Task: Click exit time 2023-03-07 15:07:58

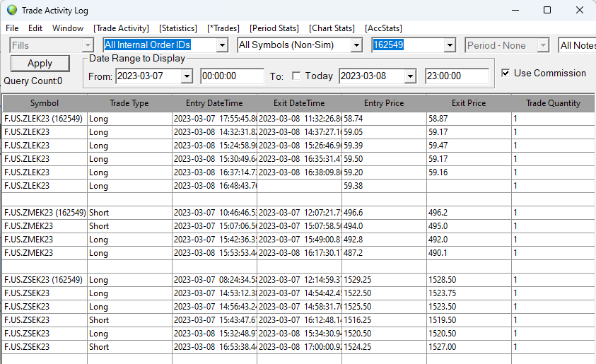Action: click(x=300, y=225)
